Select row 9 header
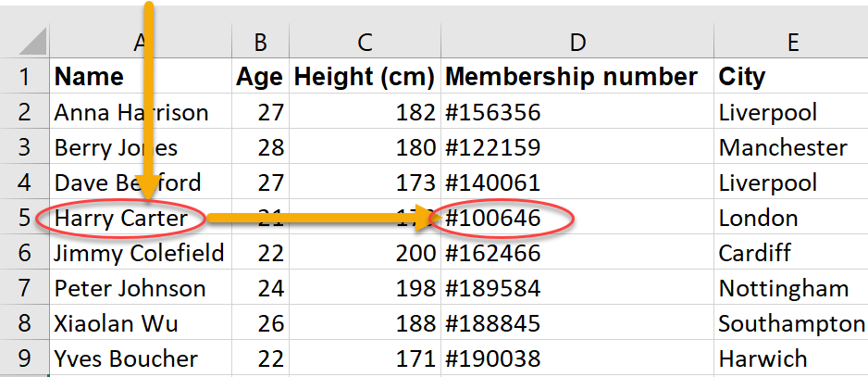The height and width of the screenshot is (377, 868). pos(24,359)
